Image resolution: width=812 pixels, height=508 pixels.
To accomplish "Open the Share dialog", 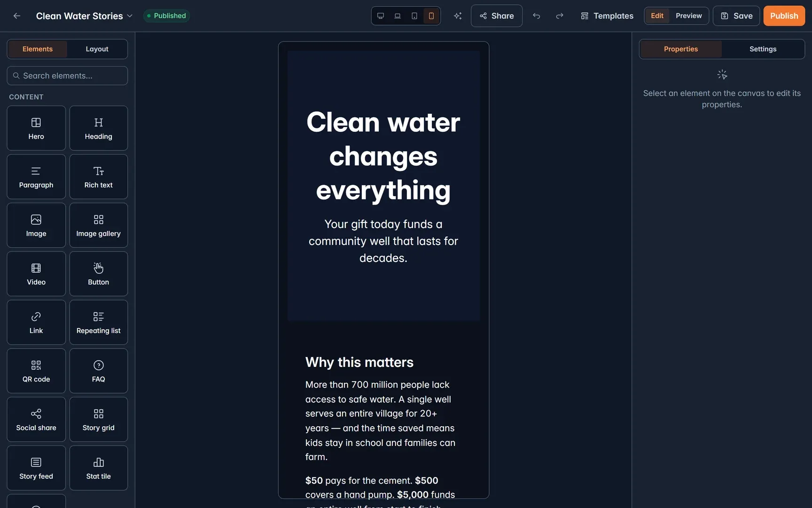I will [497, 16].
